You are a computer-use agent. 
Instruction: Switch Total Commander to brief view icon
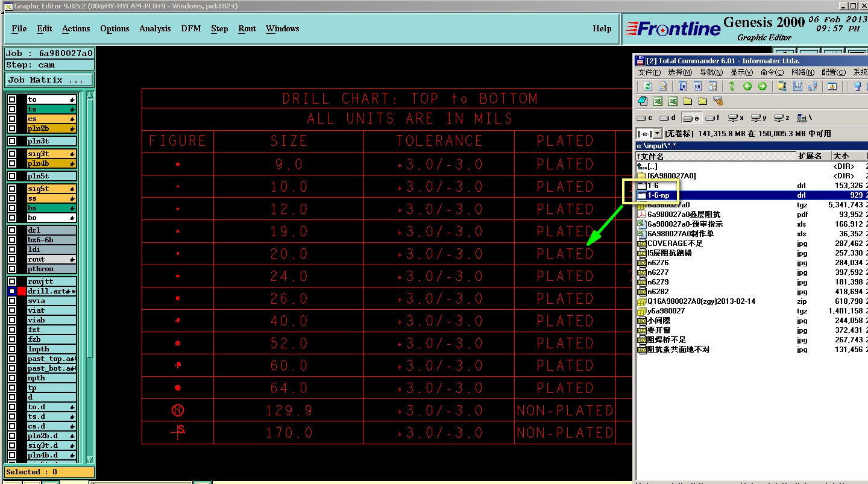pos(682,86)
